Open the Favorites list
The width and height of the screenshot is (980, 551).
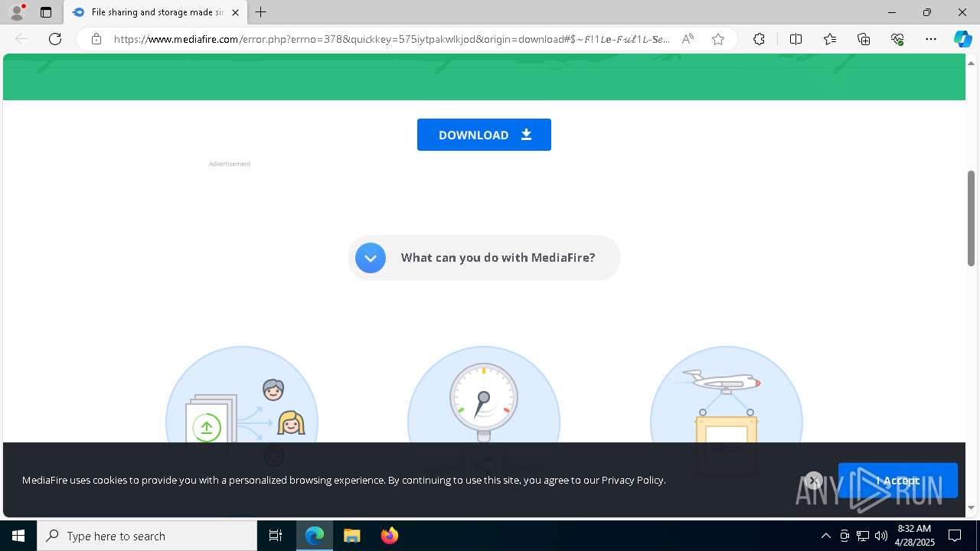pyautogui.click(x=830, y=39)
